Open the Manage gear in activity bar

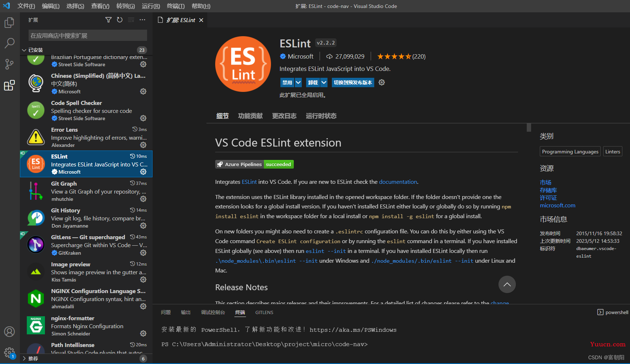[x=9, y=352]
